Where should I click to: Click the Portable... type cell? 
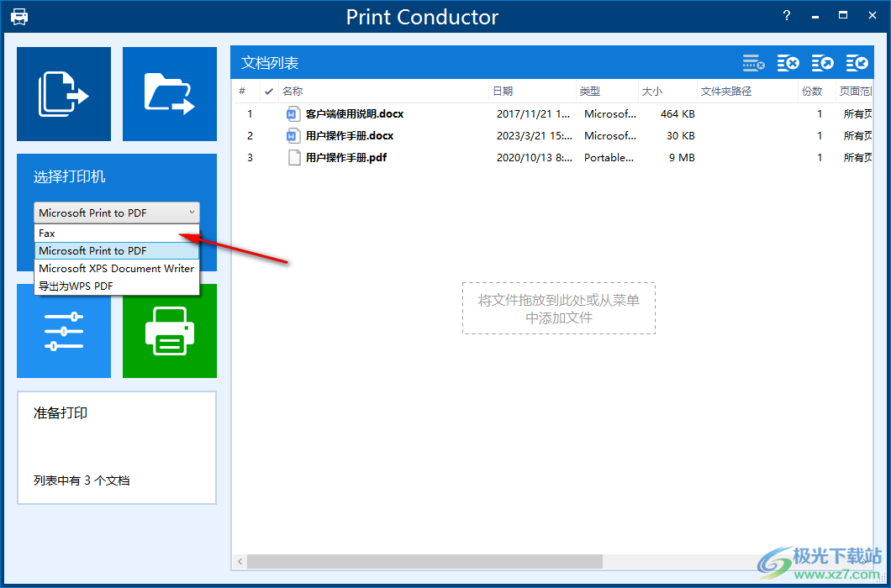(x=609, y=157)
